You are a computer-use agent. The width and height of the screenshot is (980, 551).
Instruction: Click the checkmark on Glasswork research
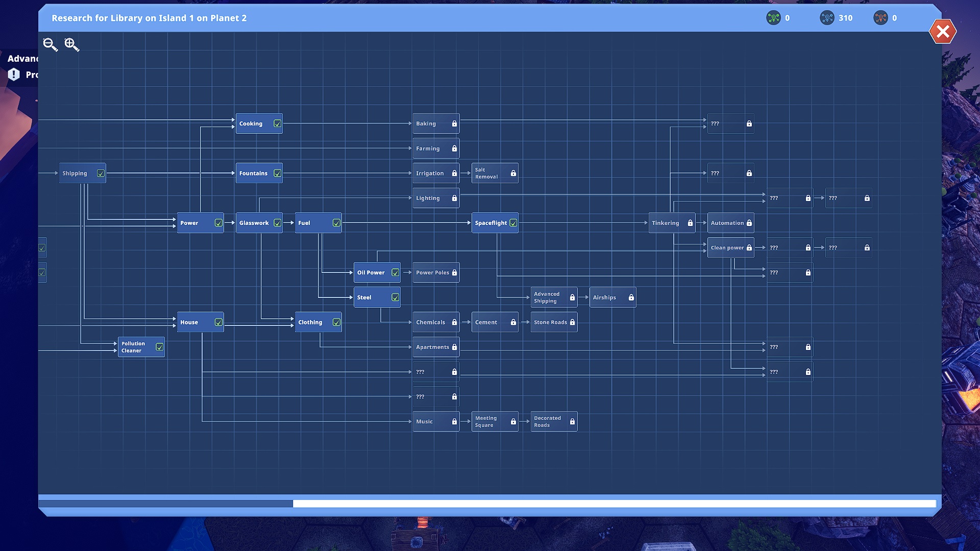tap(277, 223)
